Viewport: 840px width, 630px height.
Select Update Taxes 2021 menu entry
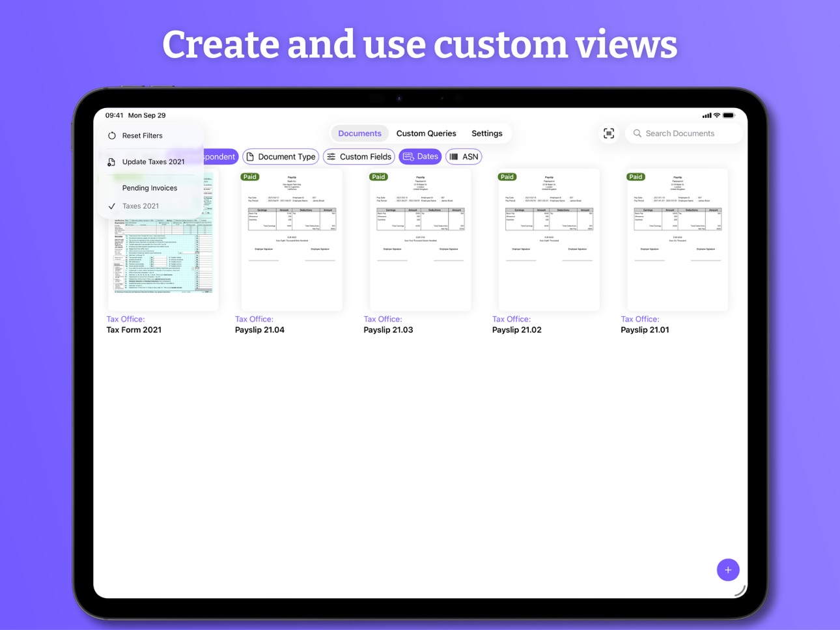point(151,161)
